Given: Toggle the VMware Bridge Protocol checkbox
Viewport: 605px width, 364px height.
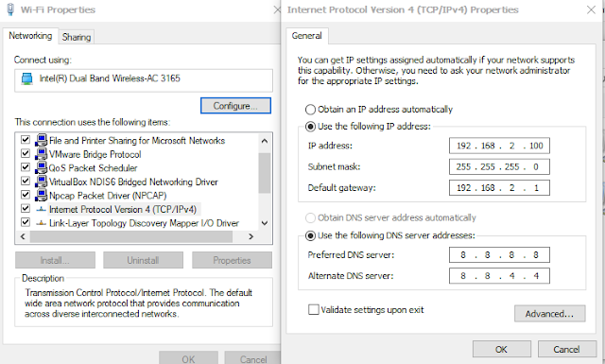Looking at the screenshot, I should [26, 153].
